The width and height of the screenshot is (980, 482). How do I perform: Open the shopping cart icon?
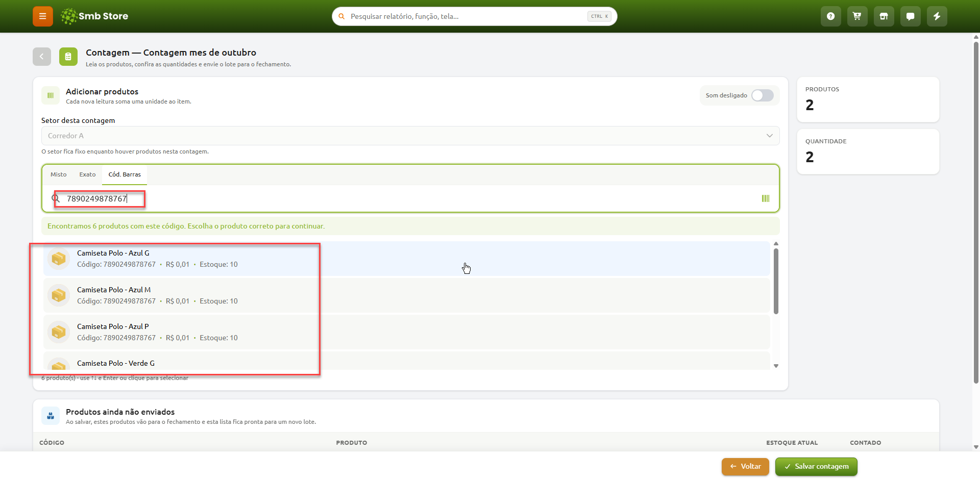coord(857,16)
